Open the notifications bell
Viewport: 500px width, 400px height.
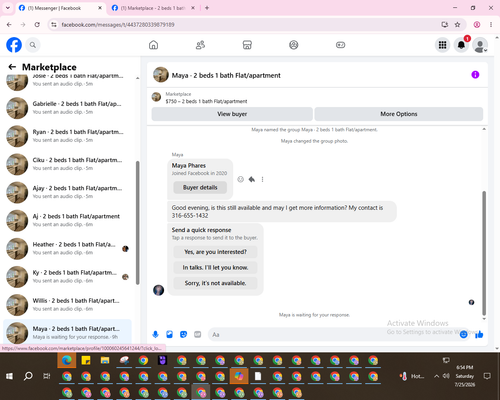pos(461,45)
